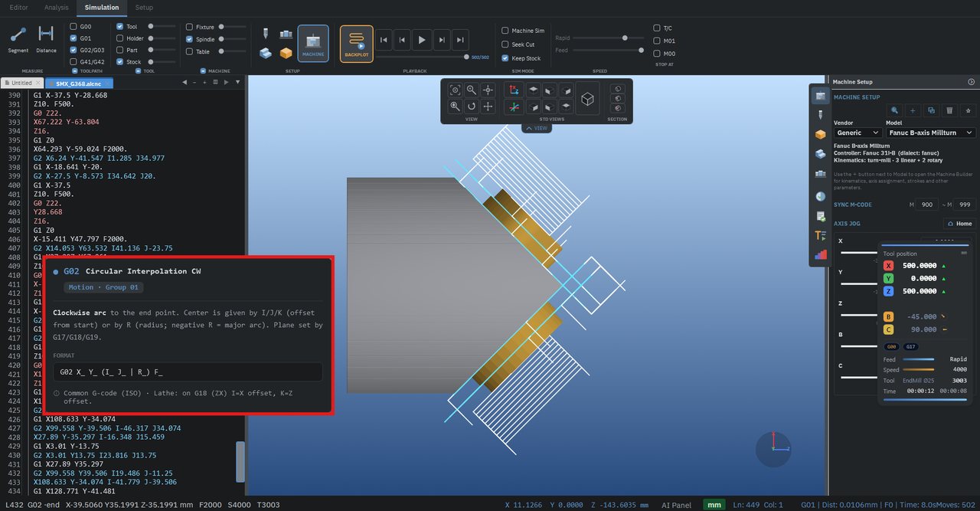Select the Distance measure tool
Screen dimensions: 980x511
[x=46, y=40]
